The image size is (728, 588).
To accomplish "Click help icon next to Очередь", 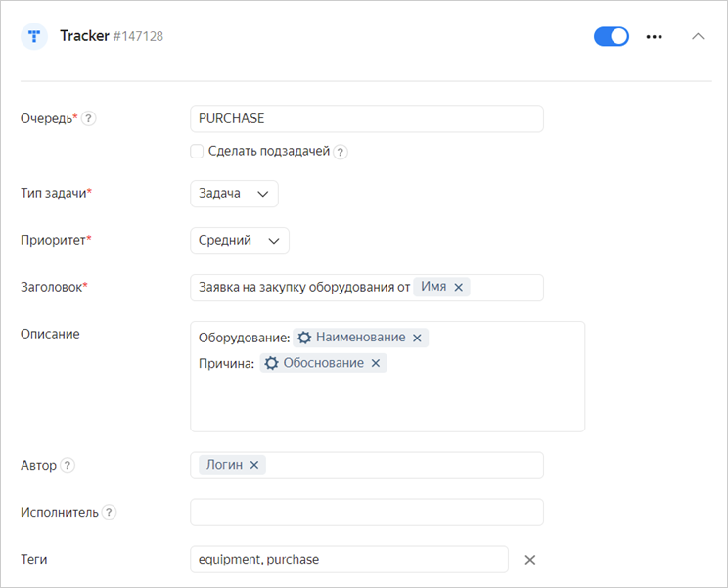I will (89, 118).
